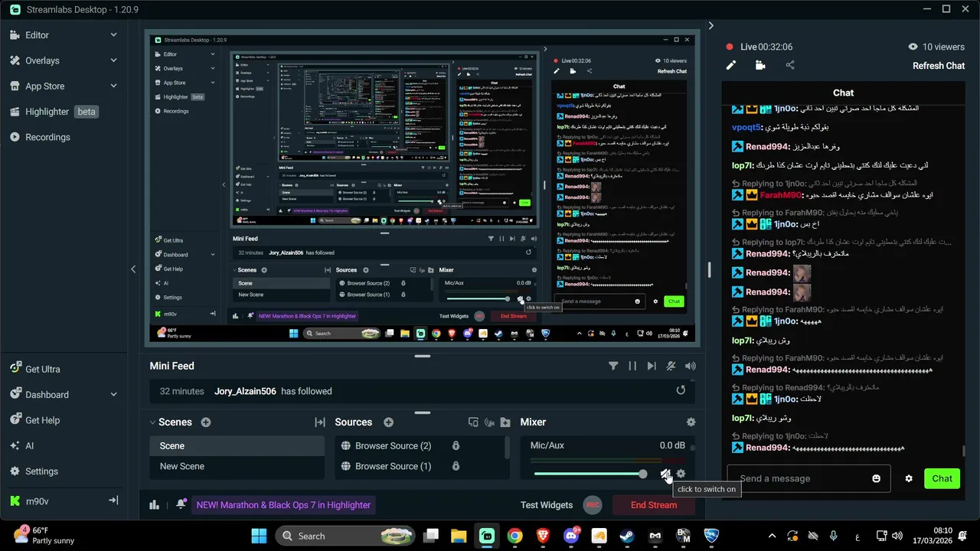The width and height of the screenshot is (980, 551).
Task: Expand the Editor submenu chevron
Action: [x=113, y=34]
